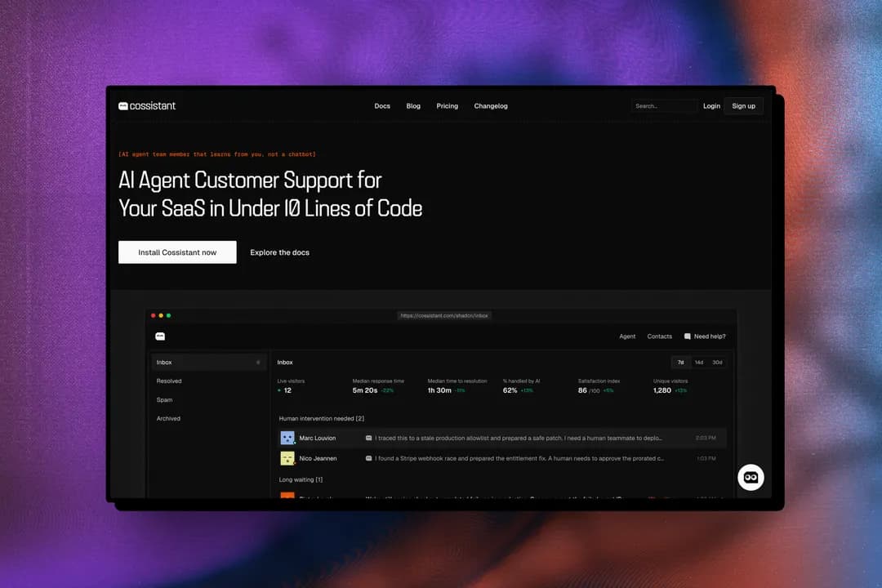The image size is (882, 588).
Task: Open the Agent tab in dashboard
Action: point(627,336)
